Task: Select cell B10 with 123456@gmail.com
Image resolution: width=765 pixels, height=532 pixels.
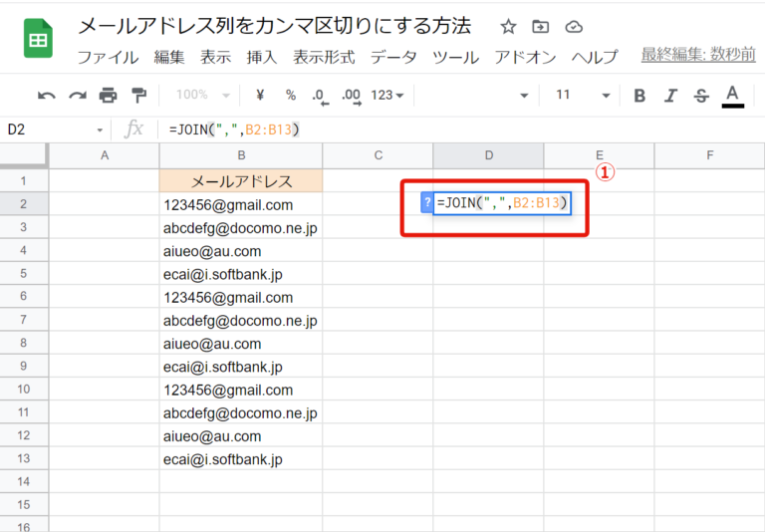Action: [x=241, y=390]
